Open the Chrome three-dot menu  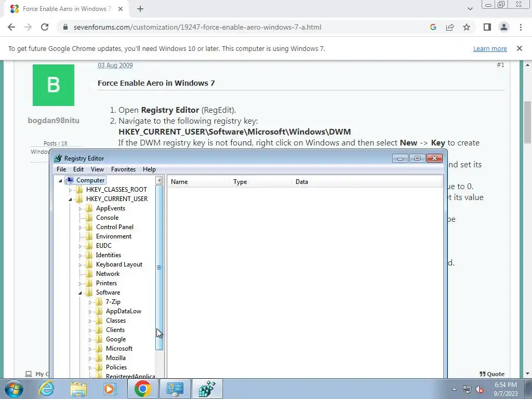click(521, 27)
